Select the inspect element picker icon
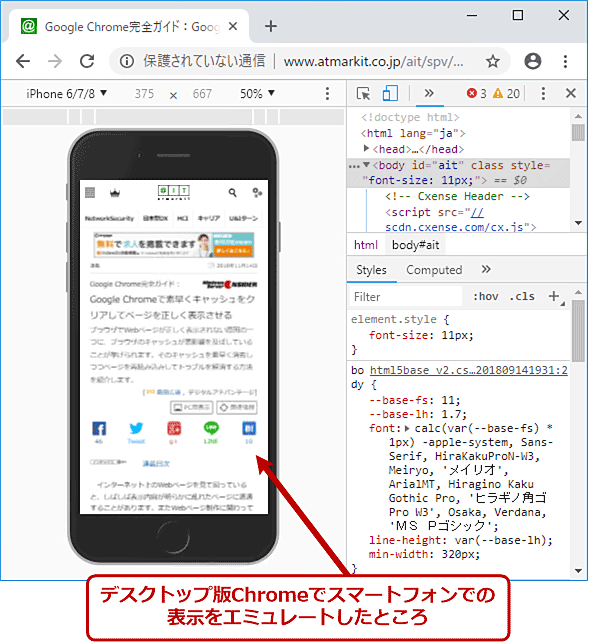589x642 pixels. point(363,93)
